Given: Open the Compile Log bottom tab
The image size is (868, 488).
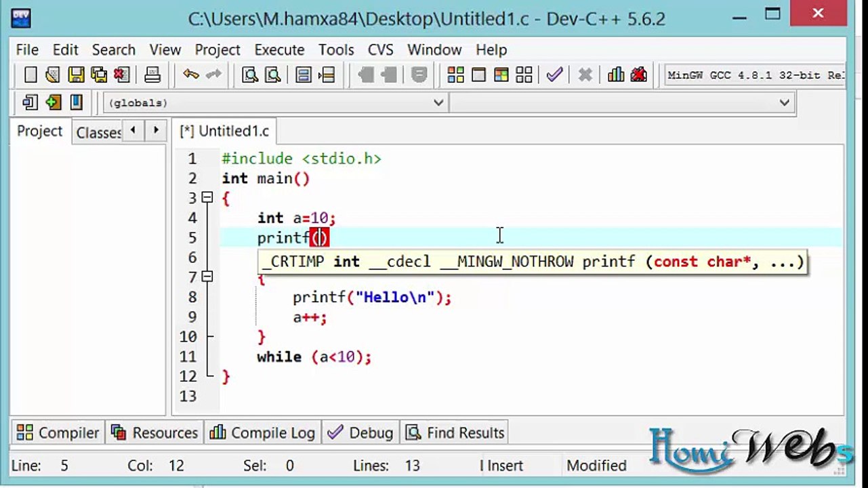Looking at the screenshot, I should pos(263,432).
